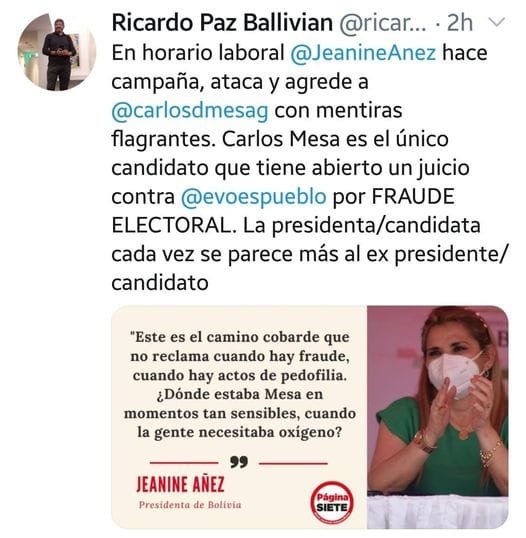Click the tweet body text starting En horario laboral
Image resolution: width=526 pixels, height=538 pixels.
pyautogui.click(x=309, y=168)
